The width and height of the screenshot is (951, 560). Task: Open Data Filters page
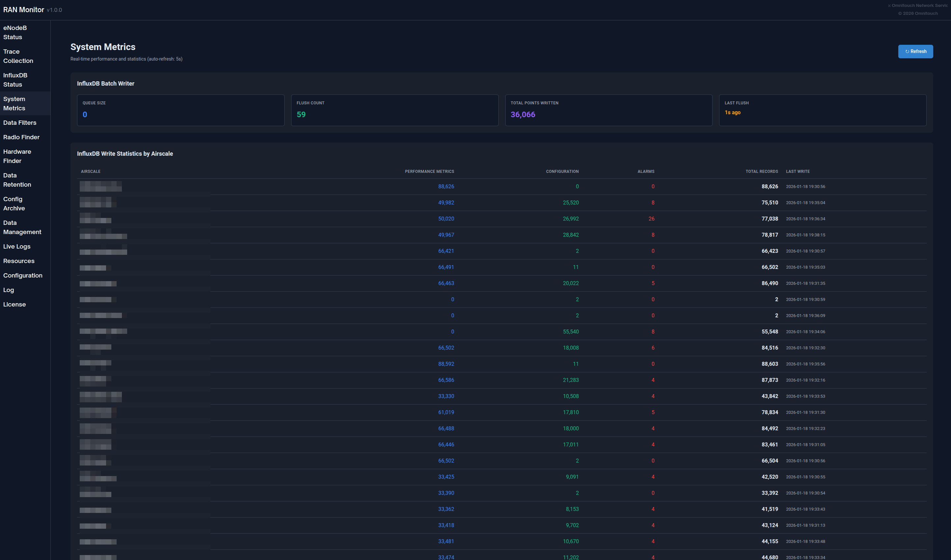(20, 123)
